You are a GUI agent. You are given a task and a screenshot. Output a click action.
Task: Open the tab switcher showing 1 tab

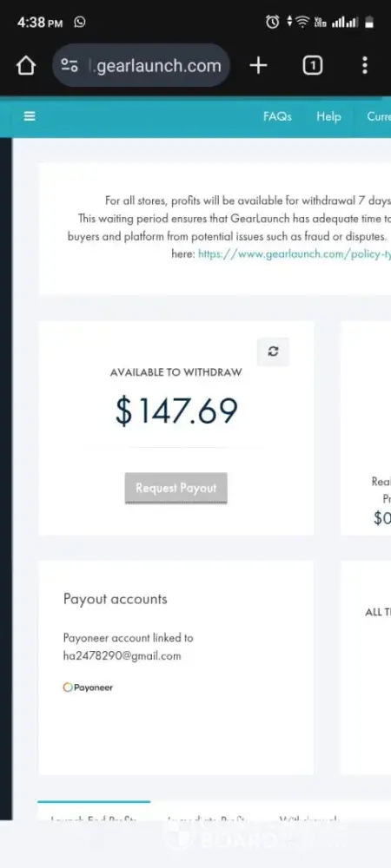click(312, 66)
